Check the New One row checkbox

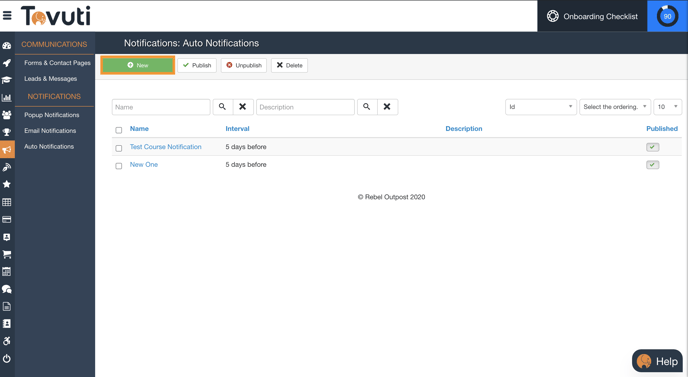pos(118,166)
